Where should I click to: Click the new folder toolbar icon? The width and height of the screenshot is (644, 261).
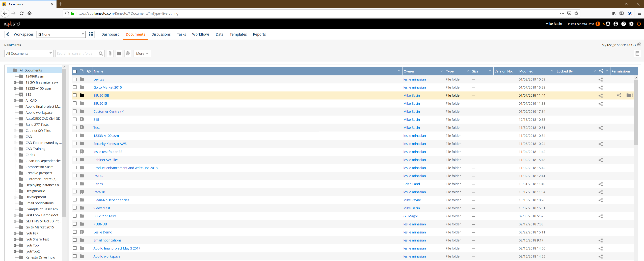point(119,53)
